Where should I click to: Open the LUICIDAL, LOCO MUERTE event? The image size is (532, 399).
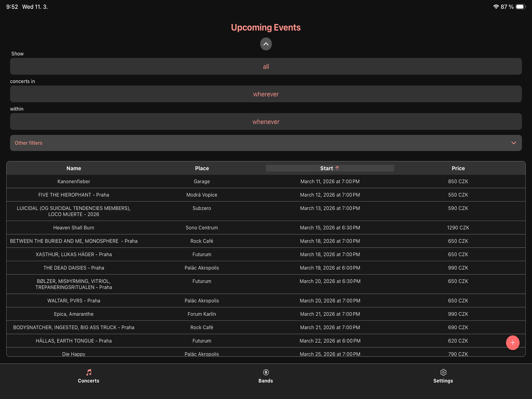click(266, 211)
